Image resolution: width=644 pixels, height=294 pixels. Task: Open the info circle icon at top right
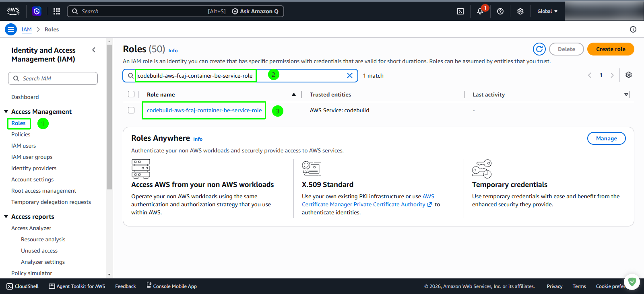[x=633, y=29]
